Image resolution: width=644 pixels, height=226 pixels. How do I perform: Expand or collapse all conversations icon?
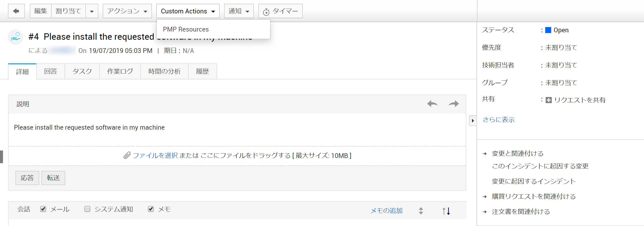(x=421, y=211)
